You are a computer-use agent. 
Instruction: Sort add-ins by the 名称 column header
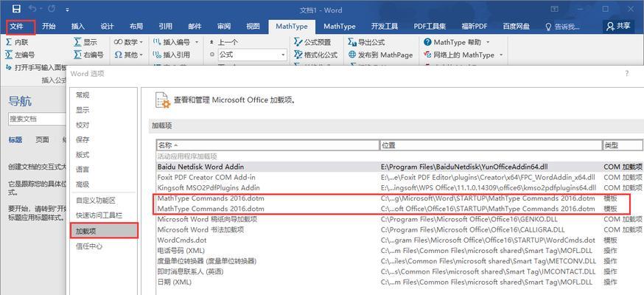tap(267, 145)
